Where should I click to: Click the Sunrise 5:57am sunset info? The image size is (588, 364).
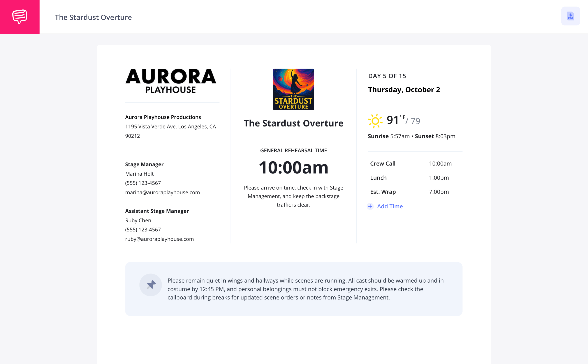[411, 136]
